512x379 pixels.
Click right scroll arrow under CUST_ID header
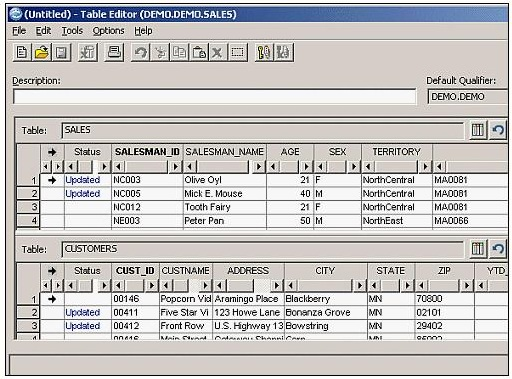click(x=152, y=285)
